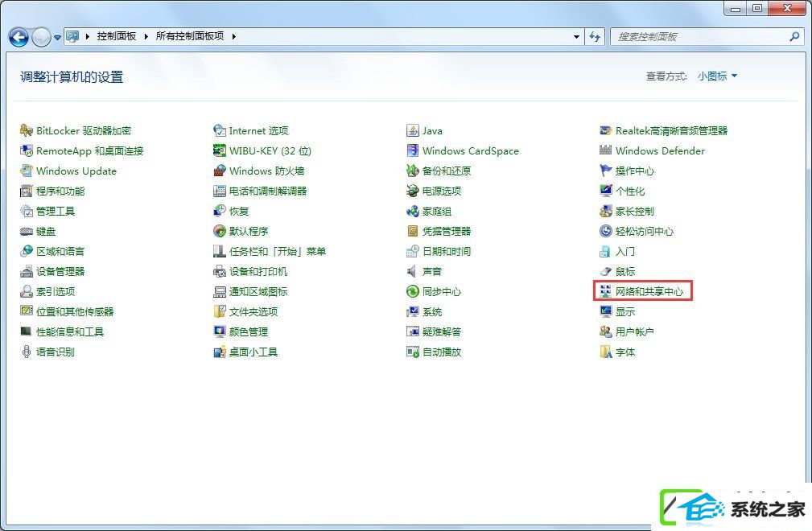
Task: Open the 显示 display link
Action: (x=625, y=311)
